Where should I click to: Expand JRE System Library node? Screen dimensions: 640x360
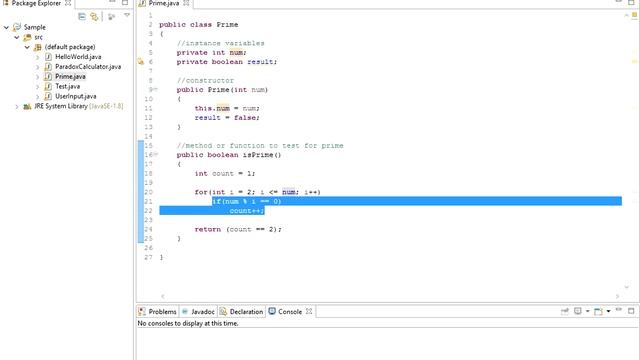tap(17, 107)
